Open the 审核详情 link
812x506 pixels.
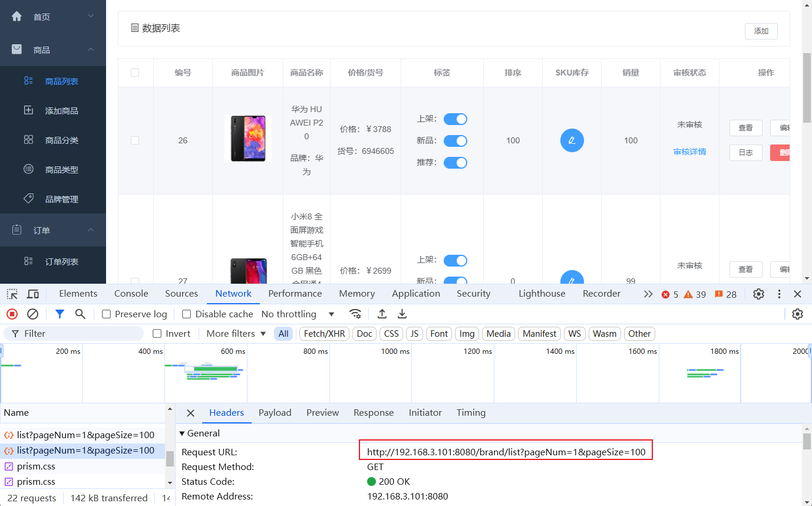pyautogui.click(x=689, y=152)
